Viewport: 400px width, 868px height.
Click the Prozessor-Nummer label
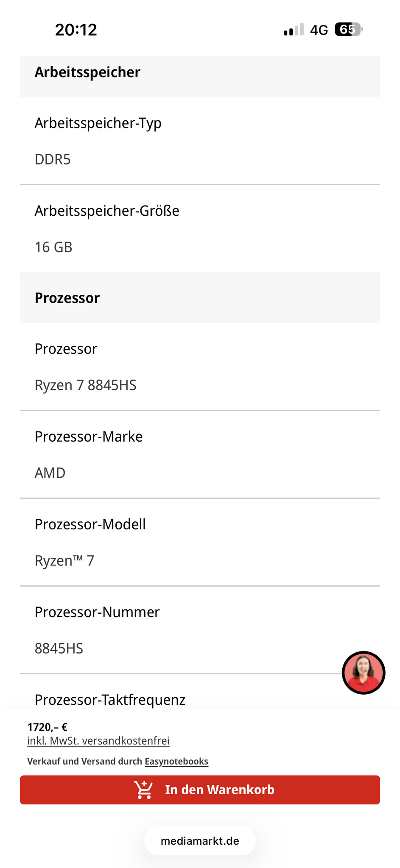pos(97,612)
